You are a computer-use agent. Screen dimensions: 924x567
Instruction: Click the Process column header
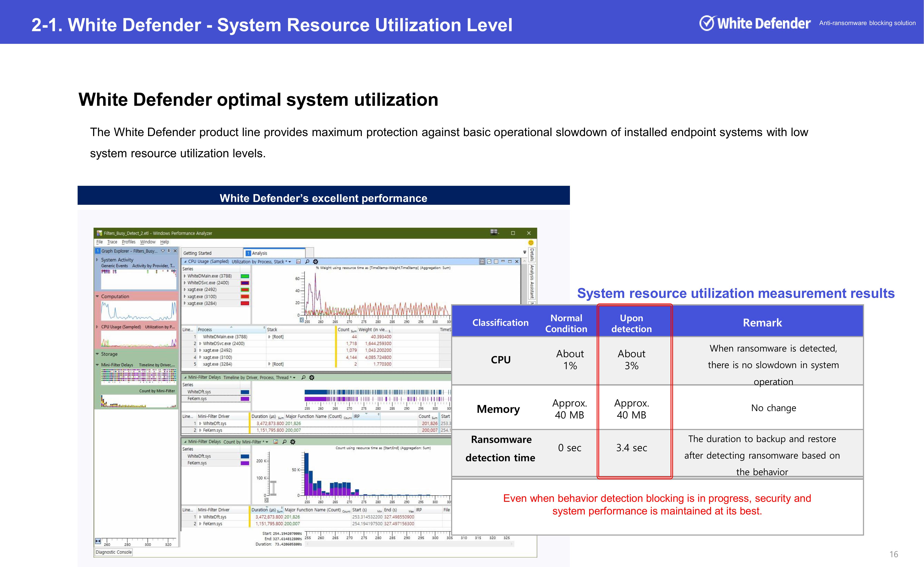pos(205,330)
